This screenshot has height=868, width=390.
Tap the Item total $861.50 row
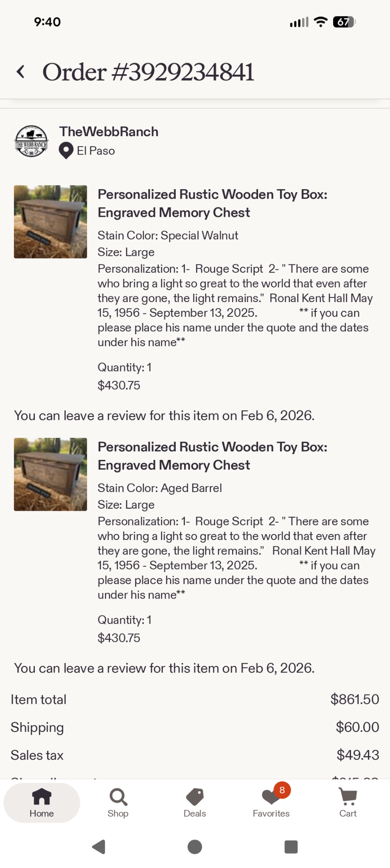click(195, 700)
